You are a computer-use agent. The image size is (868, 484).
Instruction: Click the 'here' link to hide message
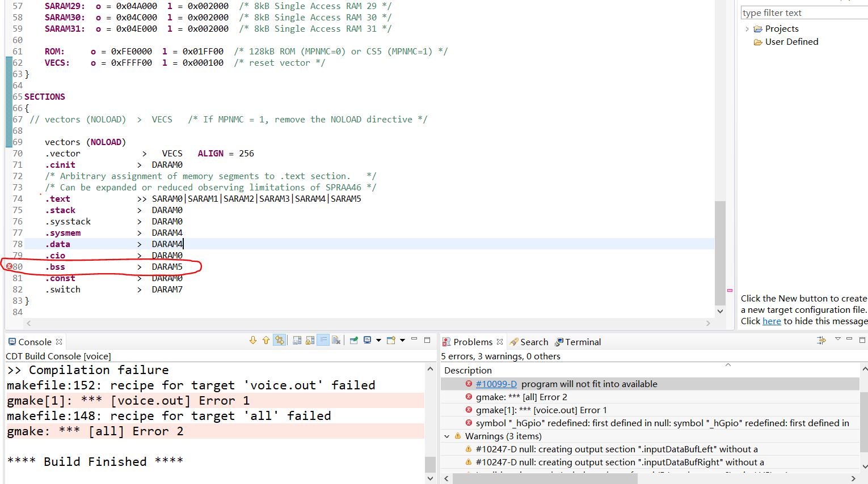pos(772,321)
